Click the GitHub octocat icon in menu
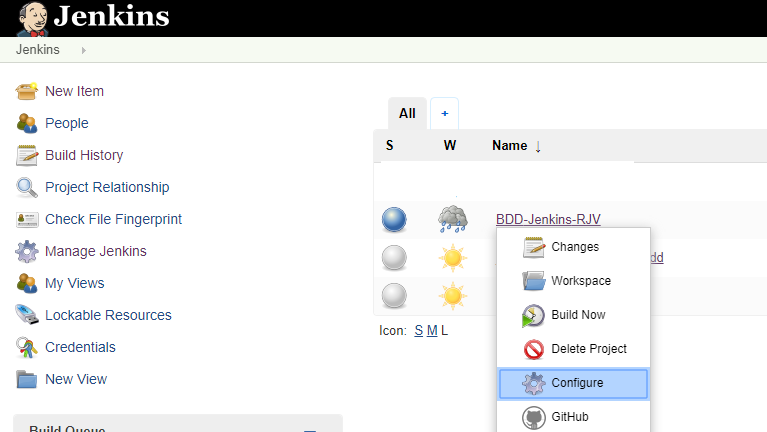Viewport: 767px width, 432px height. pyautogui.click(x=534, y=417)
